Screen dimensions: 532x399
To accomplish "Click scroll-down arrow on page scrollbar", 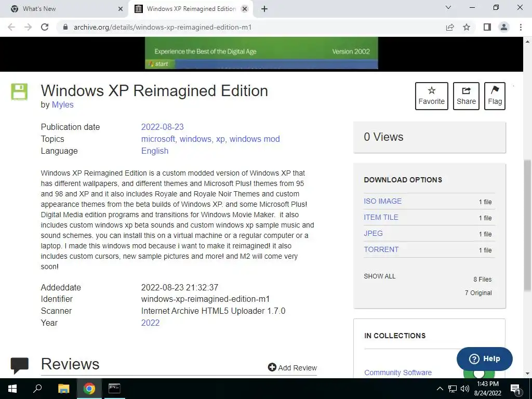I will pos(527,373).
